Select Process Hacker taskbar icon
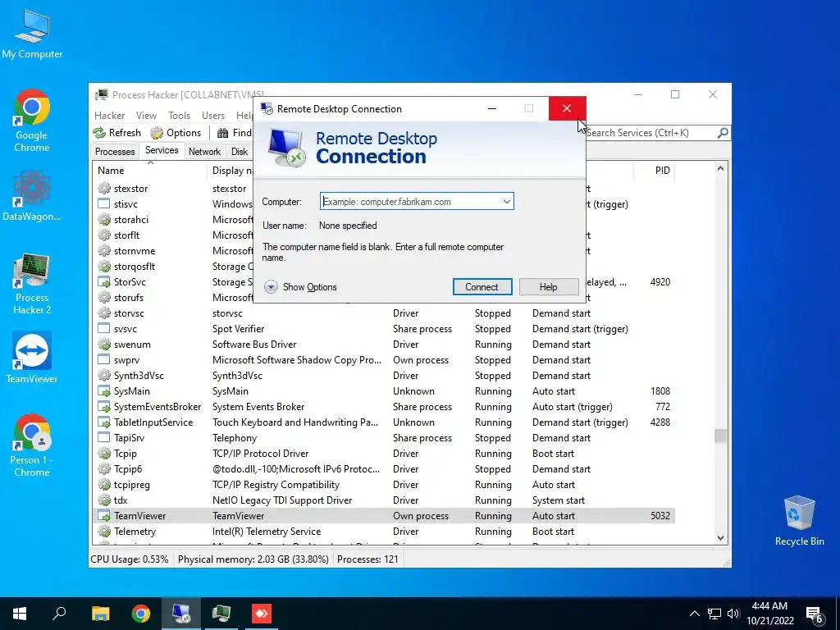 click(x=221, y=614)
